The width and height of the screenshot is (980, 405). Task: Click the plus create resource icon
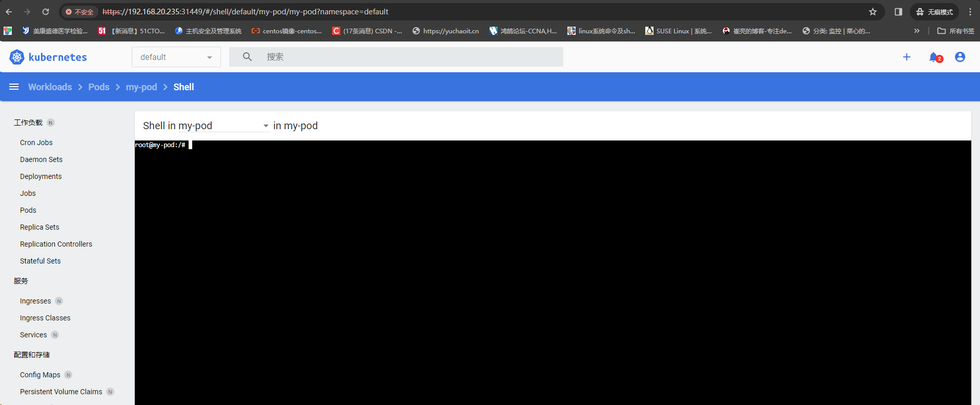[x=907, y=57]
